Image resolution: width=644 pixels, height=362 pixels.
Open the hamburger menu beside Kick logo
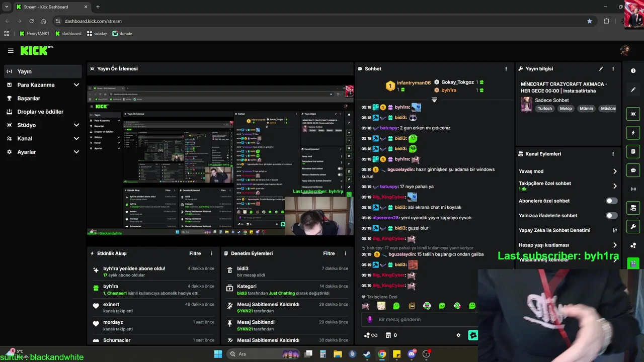(x=11, y=51)
